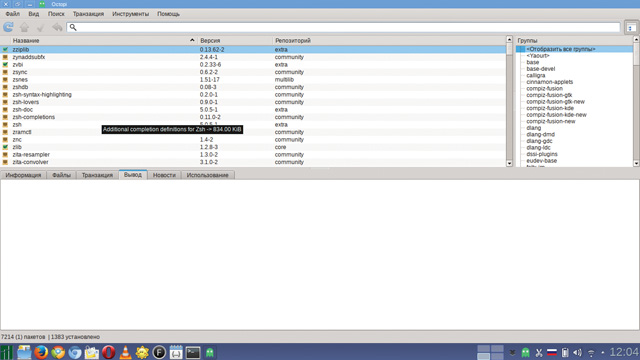
Task: Switch to the Транзакция tab in lower panel
Action: 97,175
